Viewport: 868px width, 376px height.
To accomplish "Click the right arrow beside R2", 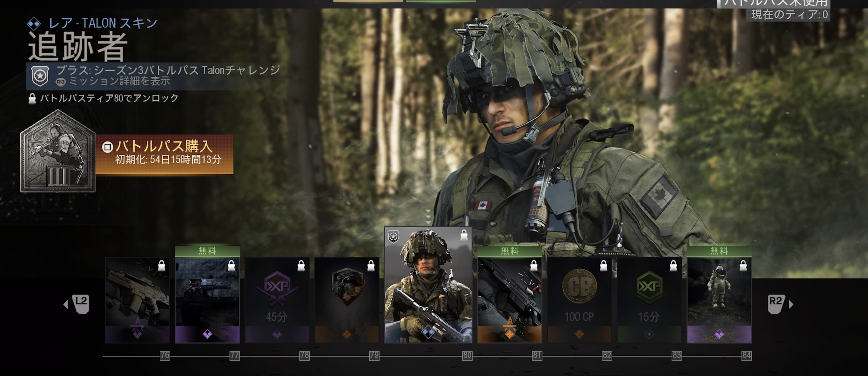I will 791,304.
